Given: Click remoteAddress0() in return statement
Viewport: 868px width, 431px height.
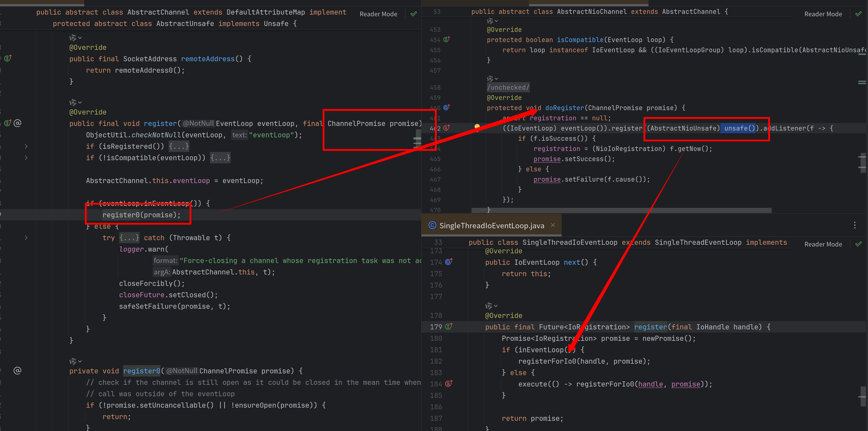Looking at the screenshot, I should [x=150, y=70].
